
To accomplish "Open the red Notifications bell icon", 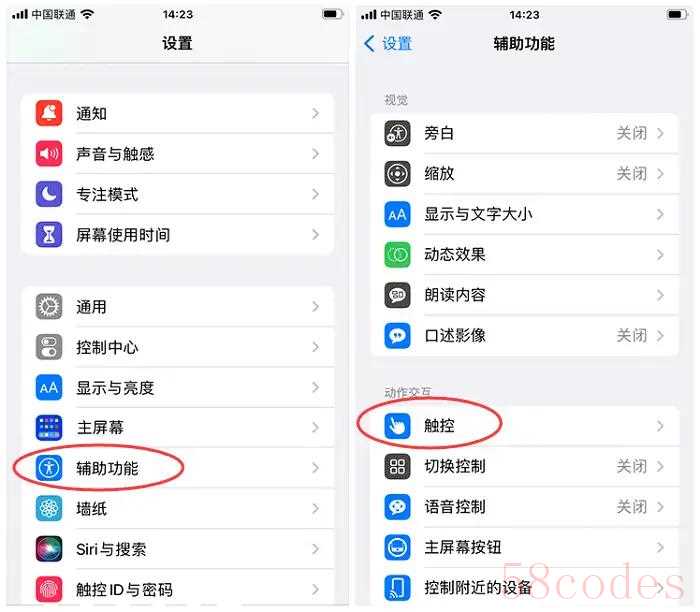I will [x=49, y=113].
